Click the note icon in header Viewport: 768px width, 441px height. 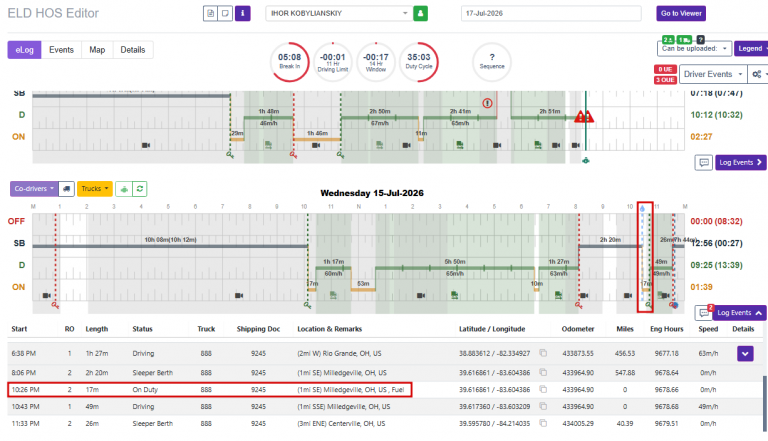pos(225,13)
